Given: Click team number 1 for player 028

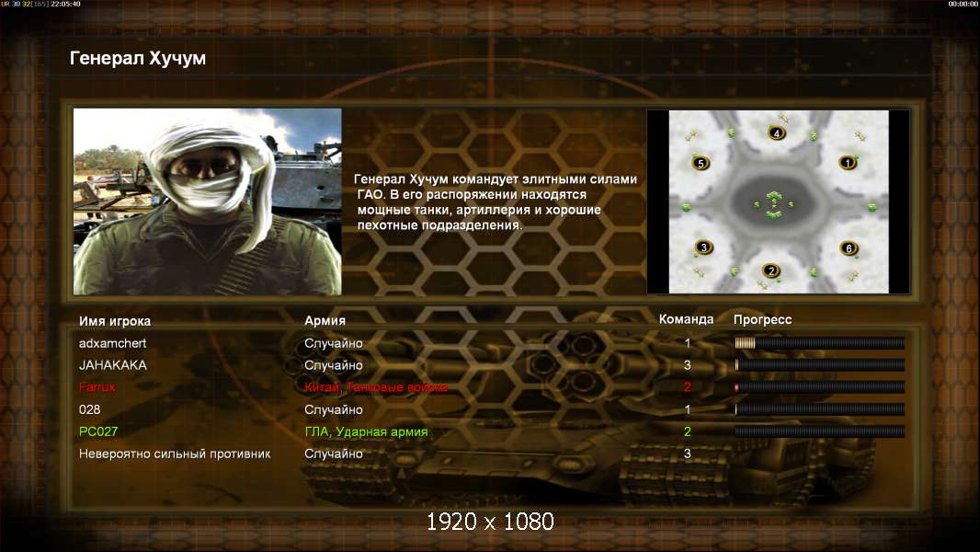Looking at the screenshot, I should (x=688, y=409).
